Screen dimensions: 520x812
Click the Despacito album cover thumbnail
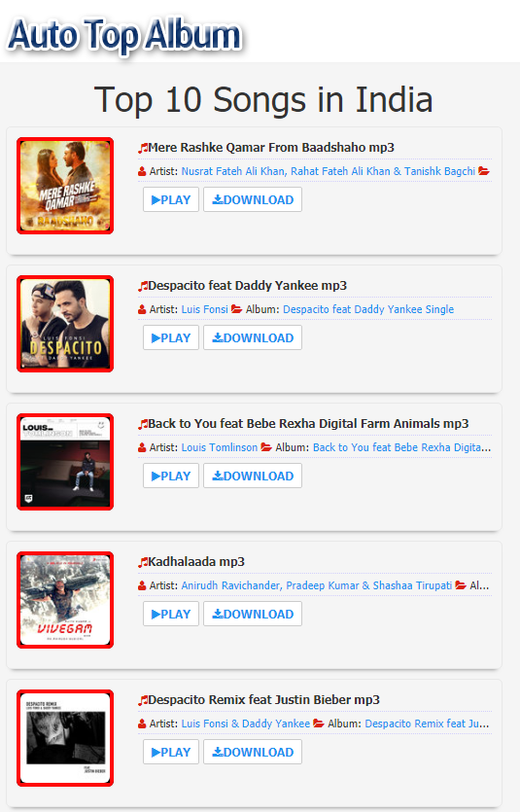pyautogui.click(x=65, y=324)
